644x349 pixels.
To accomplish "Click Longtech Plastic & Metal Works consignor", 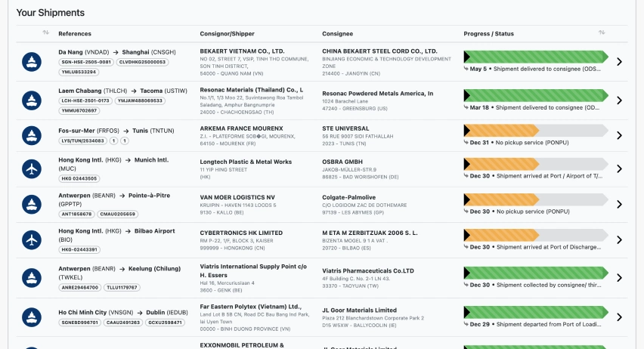I will 246,162.
